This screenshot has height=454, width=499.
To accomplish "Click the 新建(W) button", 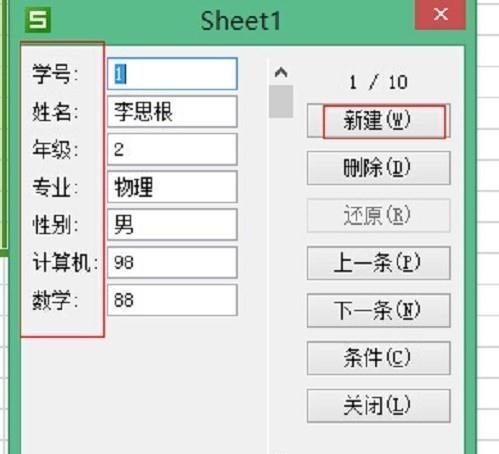I will (378, 121).
